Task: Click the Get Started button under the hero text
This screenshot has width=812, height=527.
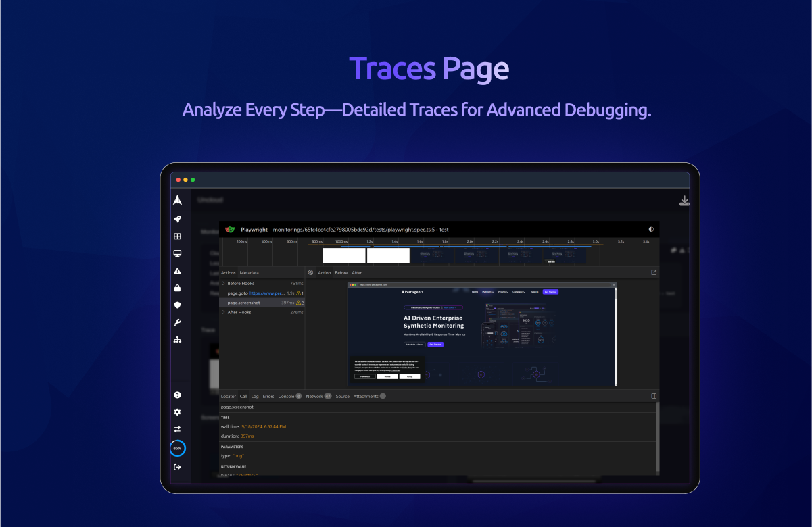Action: [435, 345]
